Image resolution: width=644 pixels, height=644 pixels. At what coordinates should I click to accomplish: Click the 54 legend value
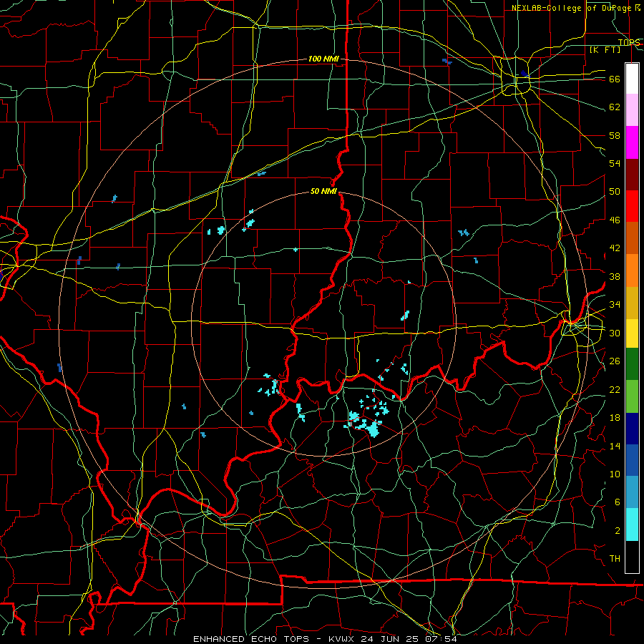[x=615, y=163]
